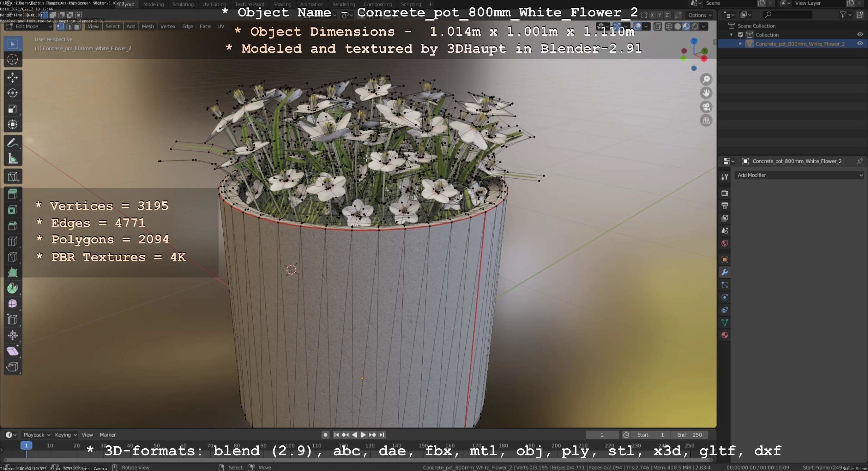Screen dimensions: 868x471
Task: Open the Material properties tab
Action: pyautogui.click(x=725, y=335)
